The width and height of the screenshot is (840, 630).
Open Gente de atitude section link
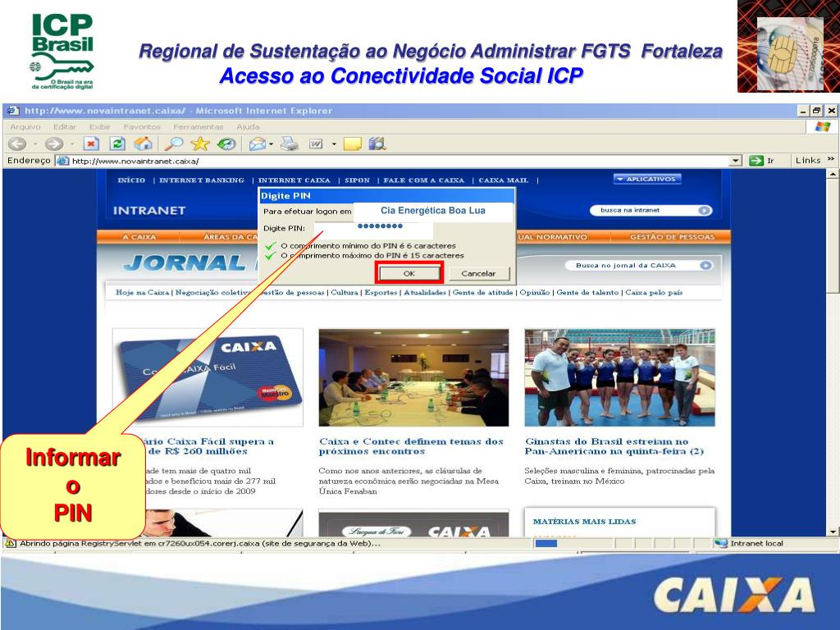point(482,293)
